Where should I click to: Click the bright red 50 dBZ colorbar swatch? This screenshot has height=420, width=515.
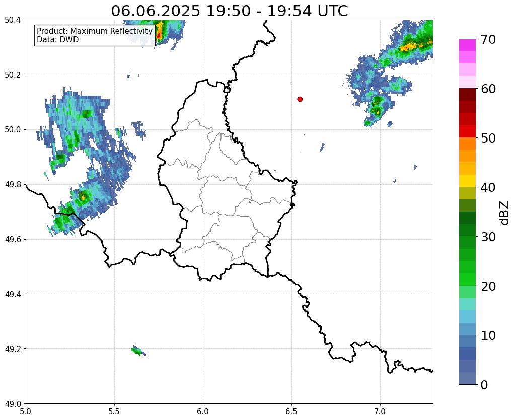point(467,132)
